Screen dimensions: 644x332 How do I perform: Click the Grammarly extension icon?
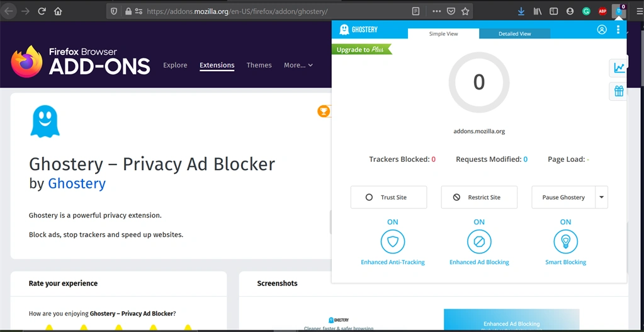(586, 11)
